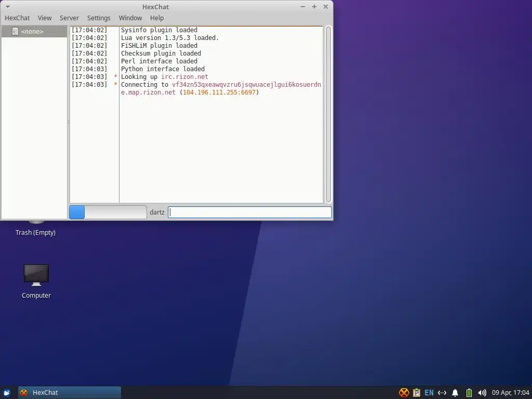532x399 pixels.
Task: Select the Trash (Empty) desktop label
Action: (35, 232)
